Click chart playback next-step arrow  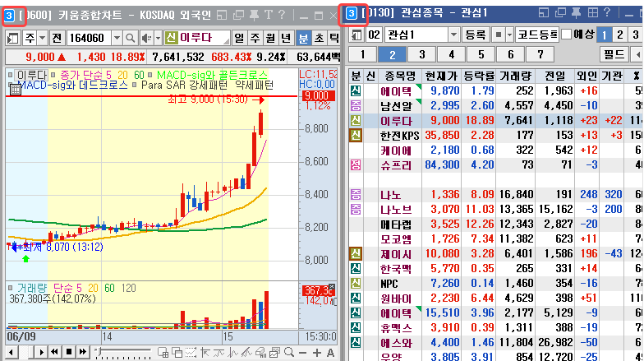pos(41,352)
